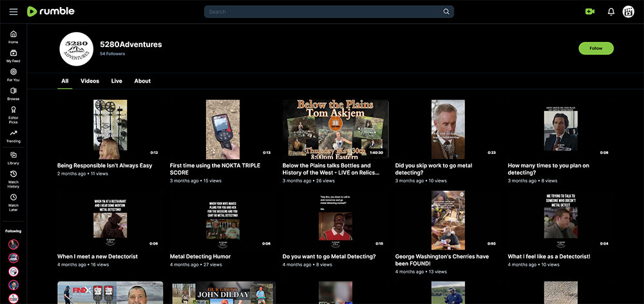Open the JOHN DILDAY guest video thumbnail
Image resolution: width=644 pixels, height=304 pixels.
click(x=223, y=292)
